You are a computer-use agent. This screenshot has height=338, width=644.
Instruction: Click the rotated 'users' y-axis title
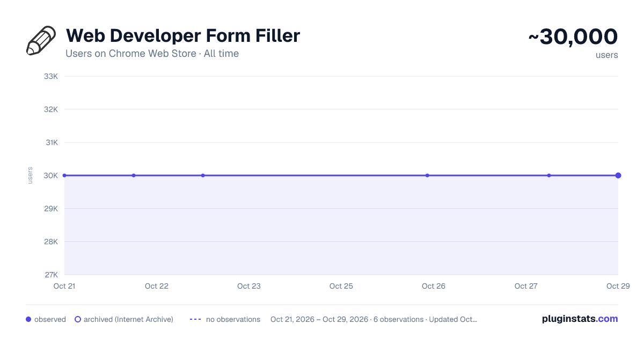point(30,175)
